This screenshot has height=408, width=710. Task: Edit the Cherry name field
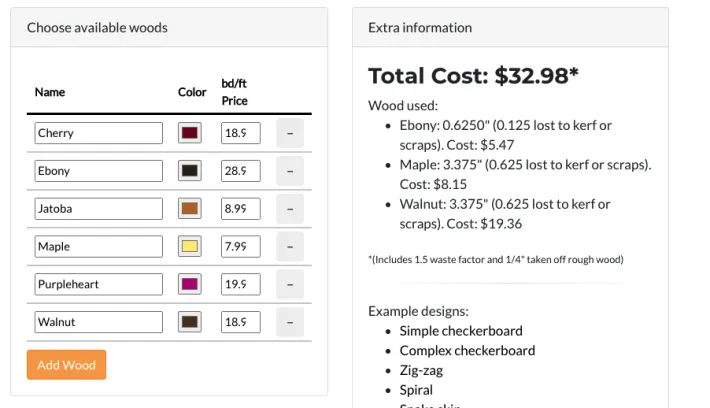tap(98, 133)
